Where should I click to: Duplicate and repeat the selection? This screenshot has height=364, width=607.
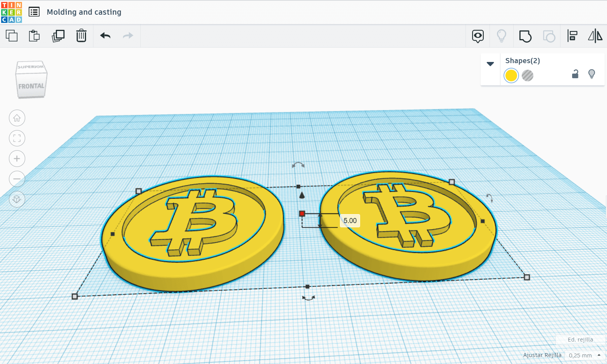click(58, 36)
